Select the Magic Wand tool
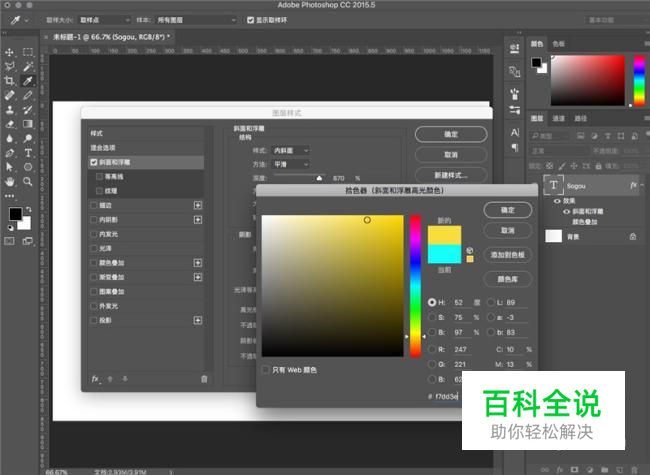Viewport: 650px width, 475px height. tap(28, 66)
